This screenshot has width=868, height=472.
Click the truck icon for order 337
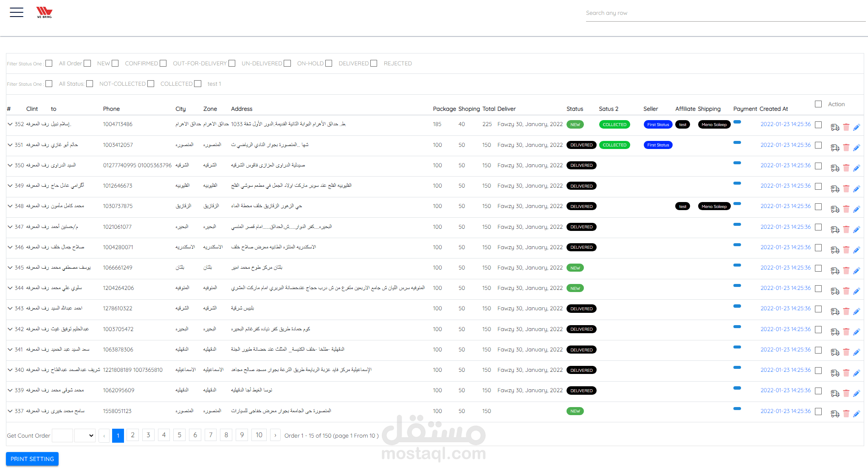coord(835,413)
